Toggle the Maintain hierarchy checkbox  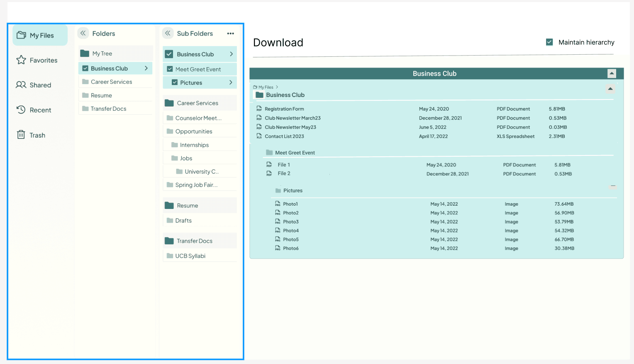point(549,42)
